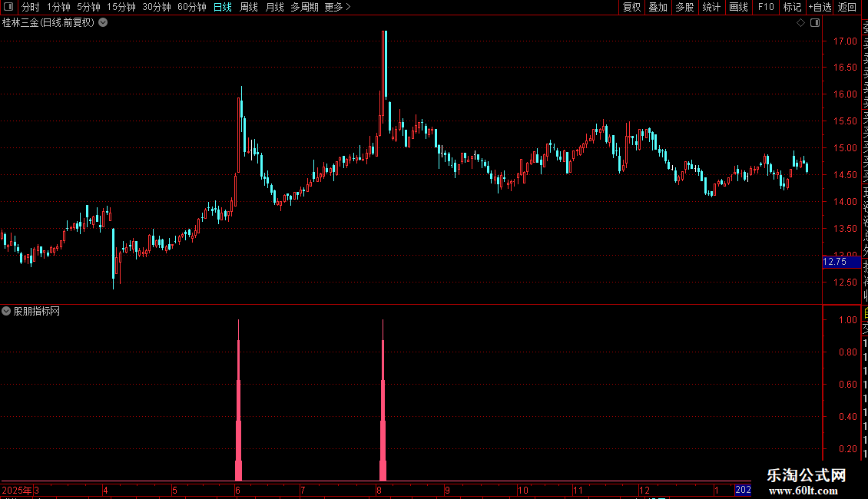
Task: Click month 8 on the time axis
Action: (379, 490)
